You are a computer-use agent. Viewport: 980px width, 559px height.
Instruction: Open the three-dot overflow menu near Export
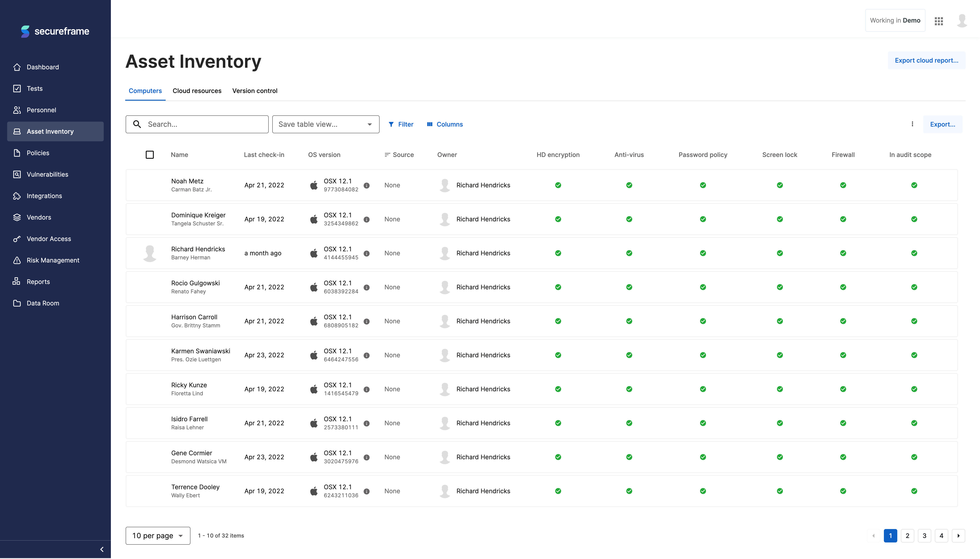click(912, 124)
